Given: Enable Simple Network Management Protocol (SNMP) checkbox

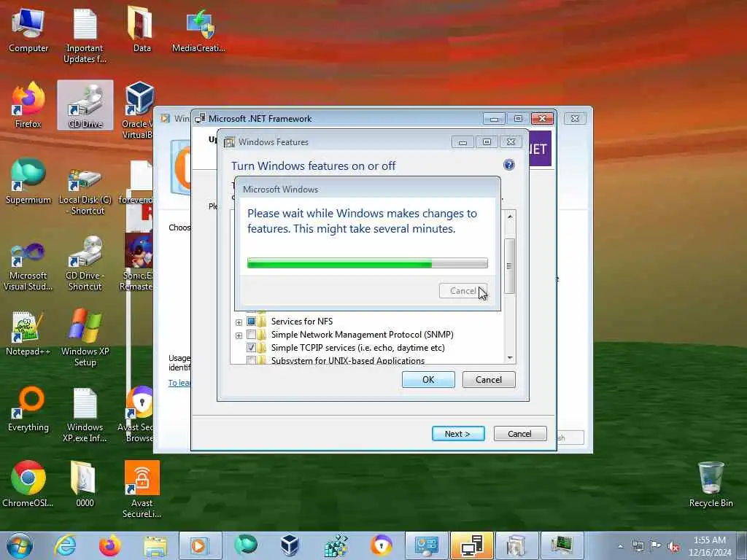Looking at the screenshot, I should tap(251, 334).
